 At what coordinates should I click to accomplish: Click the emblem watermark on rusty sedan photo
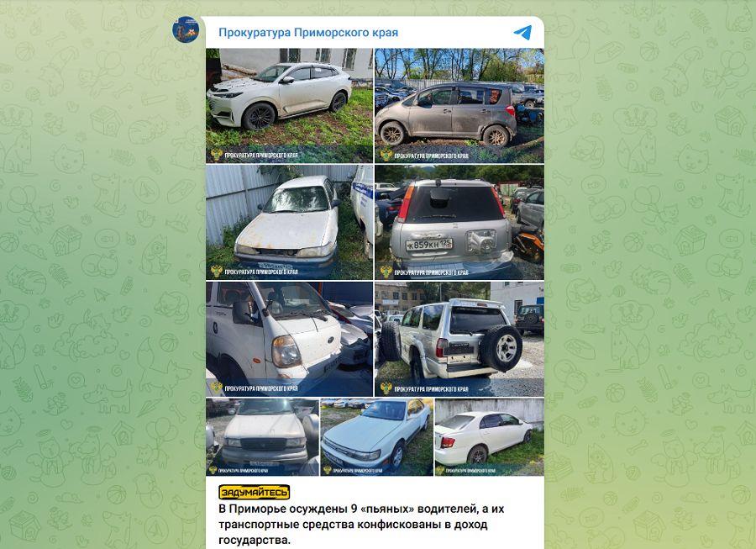217,271
